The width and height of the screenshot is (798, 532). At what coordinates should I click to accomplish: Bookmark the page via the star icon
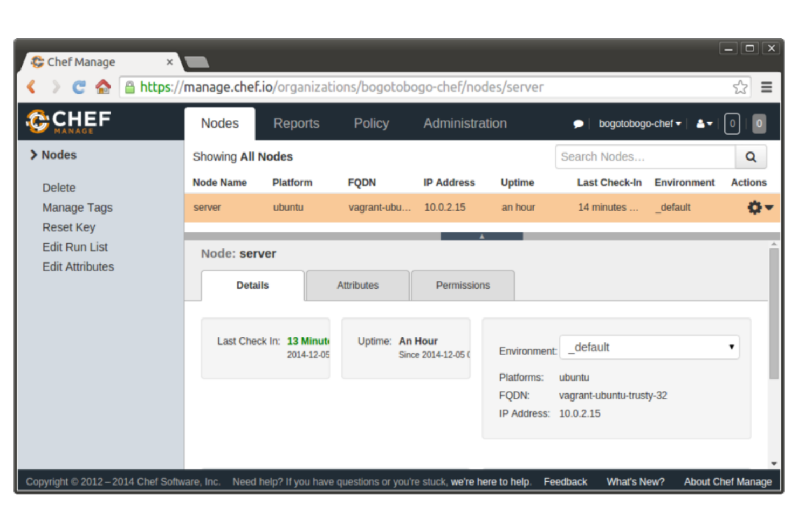740,86
